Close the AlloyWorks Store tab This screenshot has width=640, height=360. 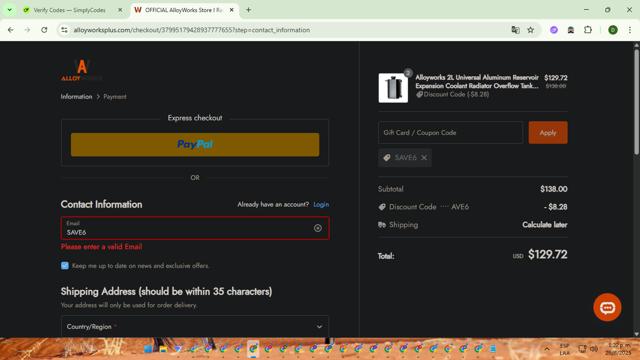[x=231, y=10]
